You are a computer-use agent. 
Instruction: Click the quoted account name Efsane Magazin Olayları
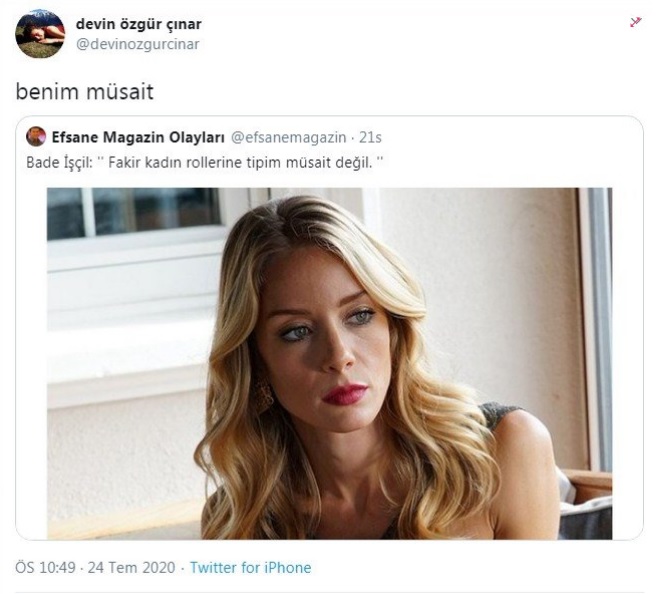pyautogui.click(x=138, y=137)
